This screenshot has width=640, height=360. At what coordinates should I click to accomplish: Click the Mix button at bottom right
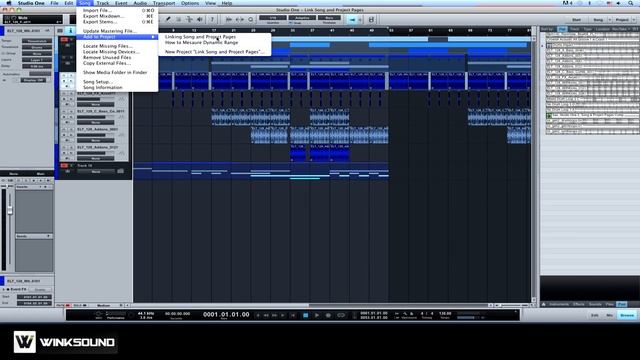pyautogui.click(x=609, y=315)
